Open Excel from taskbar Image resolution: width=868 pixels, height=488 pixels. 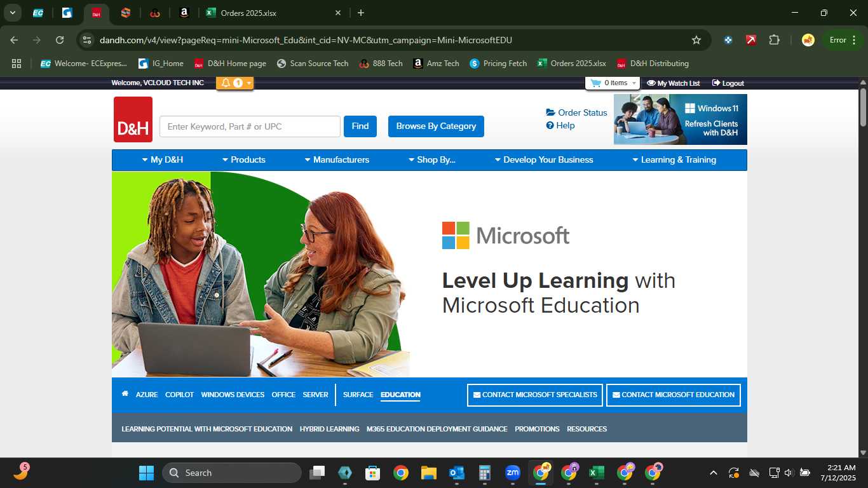[597, 473]
